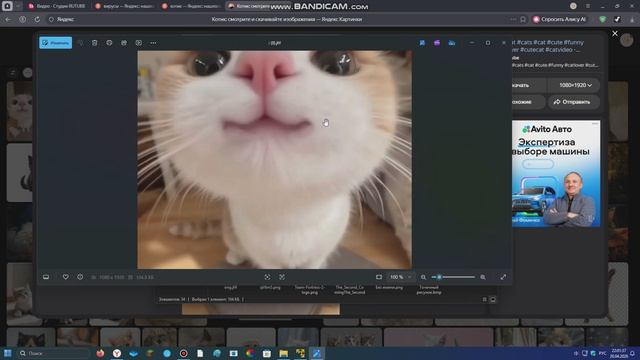Click the large-icons view toggle in Explorer status bar

493,300
